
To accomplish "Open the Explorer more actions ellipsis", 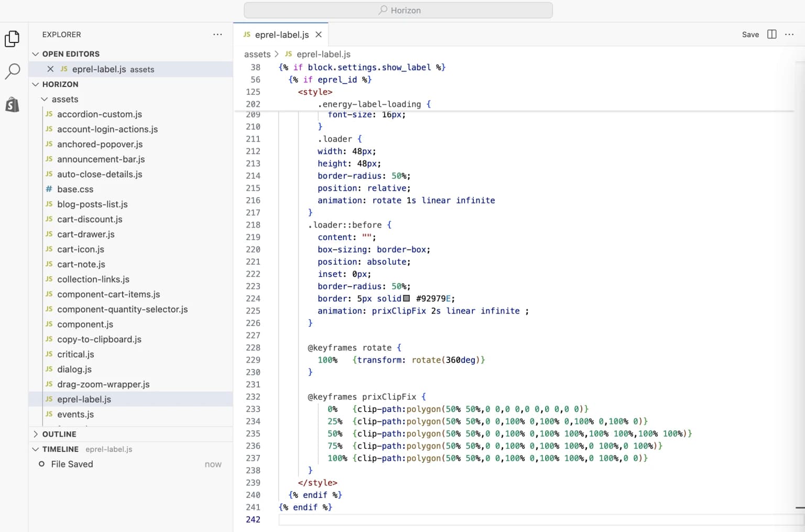I will [x=217, y=34].
